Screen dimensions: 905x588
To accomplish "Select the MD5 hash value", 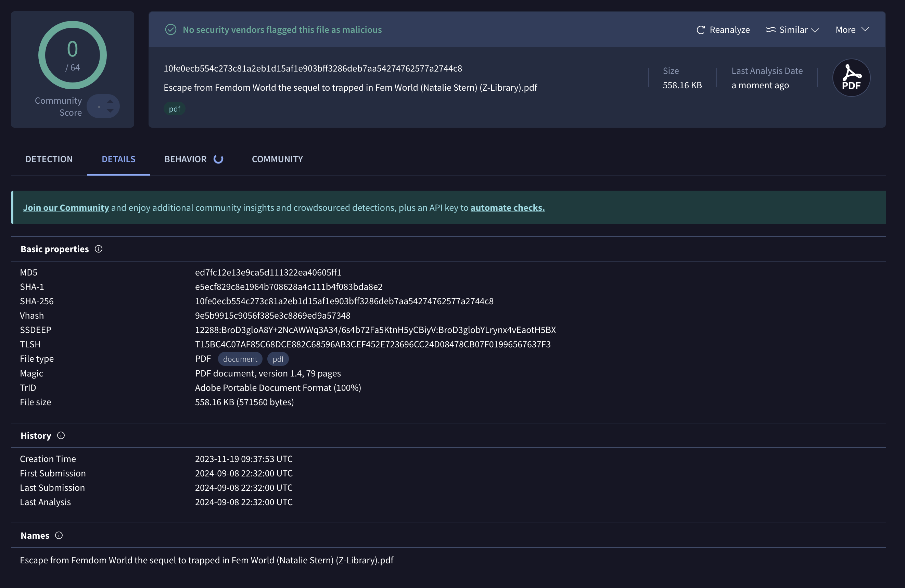I will pos(268,272).
